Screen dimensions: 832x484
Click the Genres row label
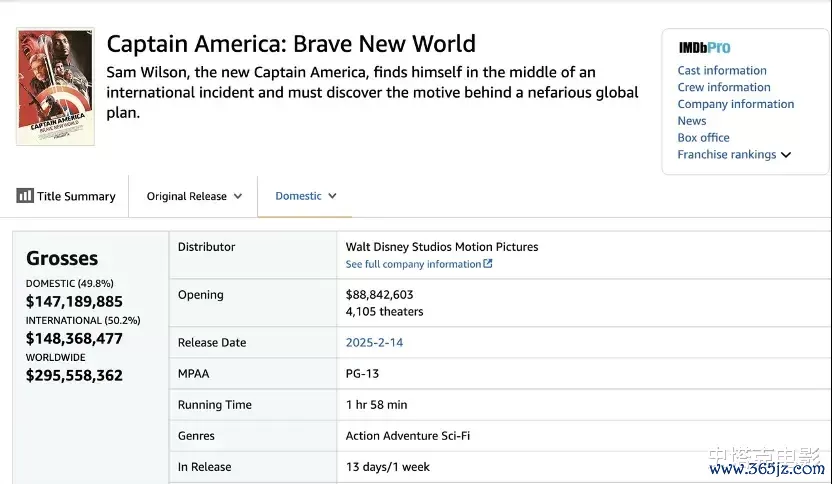[x=196, y=436]
